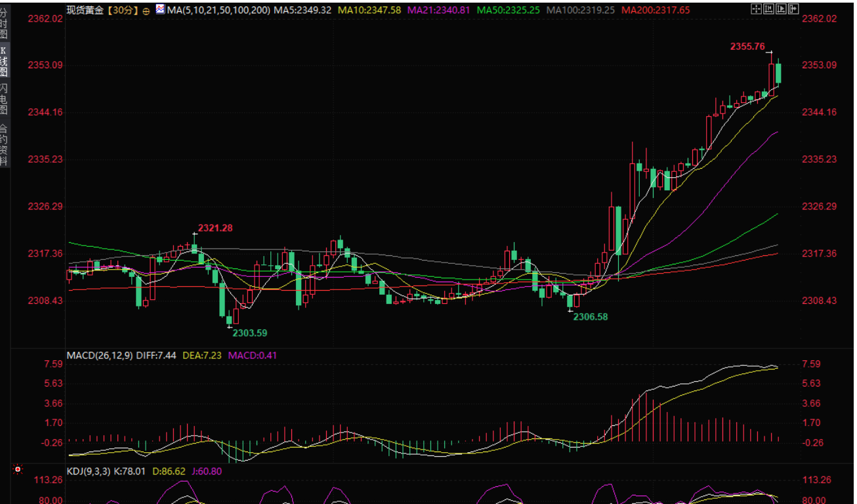Click 2335.23 on the right price axis
The height and width of the screenshot is (504, 857).
(x=820, y=159)
